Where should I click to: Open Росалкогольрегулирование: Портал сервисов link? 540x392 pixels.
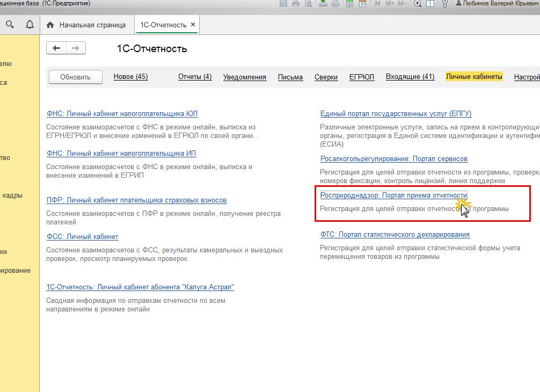coord(394,159)
